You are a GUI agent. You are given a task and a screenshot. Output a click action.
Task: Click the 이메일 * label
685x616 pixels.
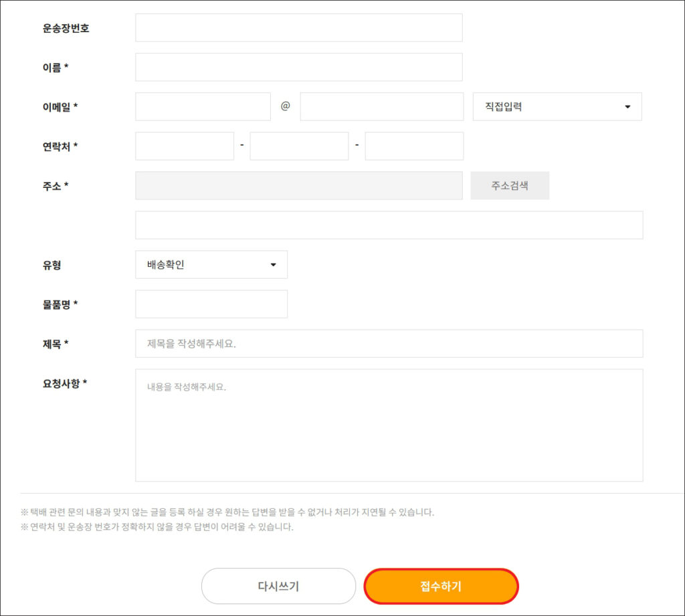(x=60, y=107)
